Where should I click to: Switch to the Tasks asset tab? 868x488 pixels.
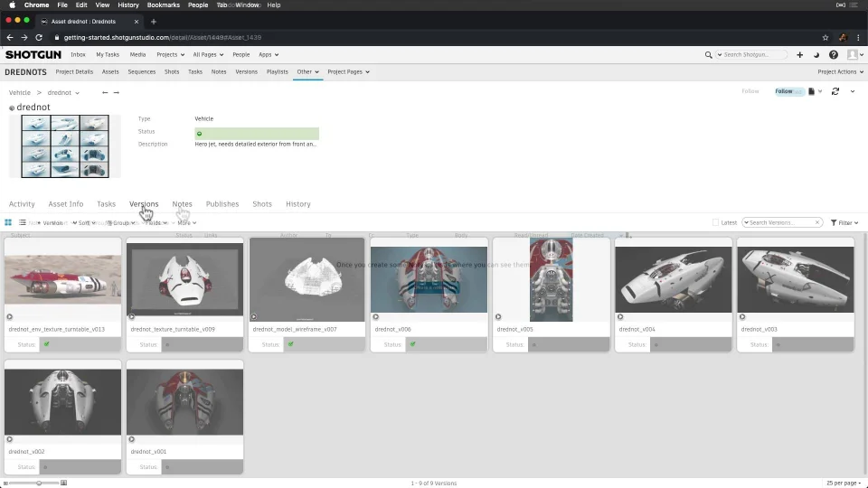click(x=107, y=204)
